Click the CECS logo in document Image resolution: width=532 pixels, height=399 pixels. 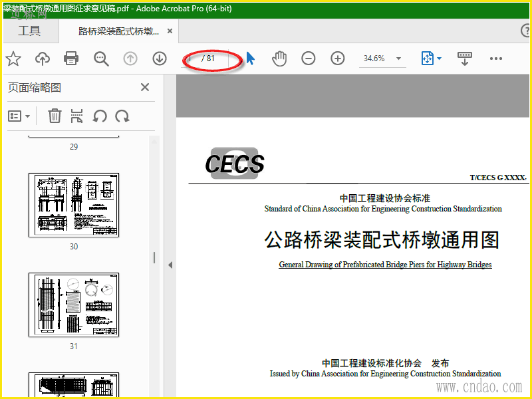235,164
